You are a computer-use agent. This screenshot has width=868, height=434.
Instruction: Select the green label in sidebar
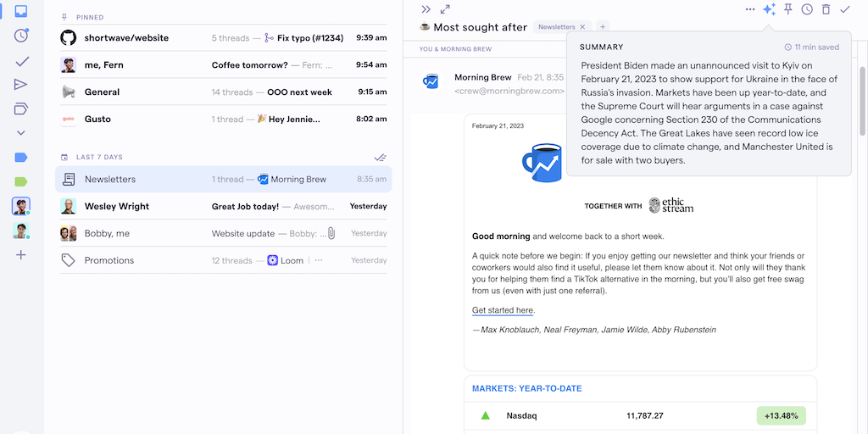[x=21, y=181]
